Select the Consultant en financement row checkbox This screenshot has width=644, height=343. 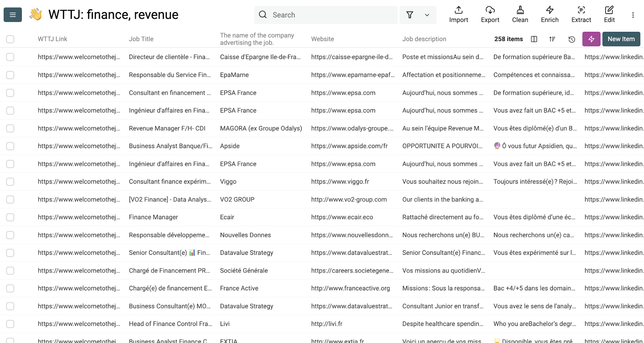(x=10, y=93)
